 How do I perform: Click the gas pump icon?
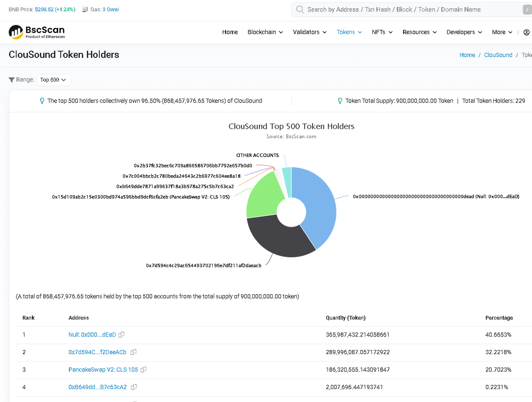click(85, 9)
